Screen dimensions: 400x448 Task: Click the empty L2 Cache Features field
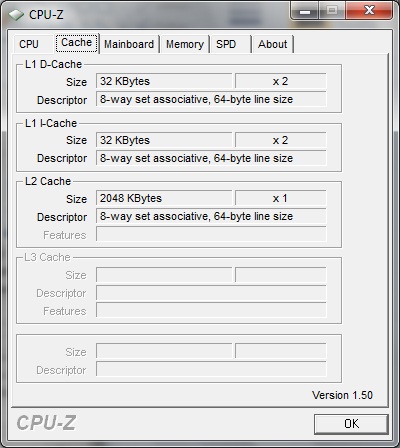coord(211,234)
